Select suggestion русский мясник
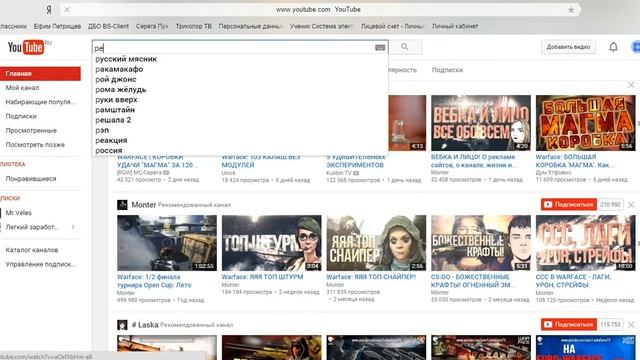640x360 pixels. click(x=126, y=59)
